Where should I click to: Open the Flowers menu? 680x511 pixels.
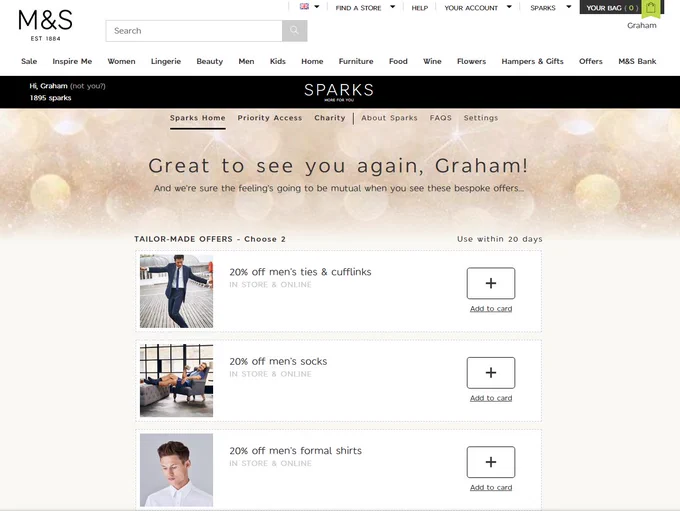point(471,61)
